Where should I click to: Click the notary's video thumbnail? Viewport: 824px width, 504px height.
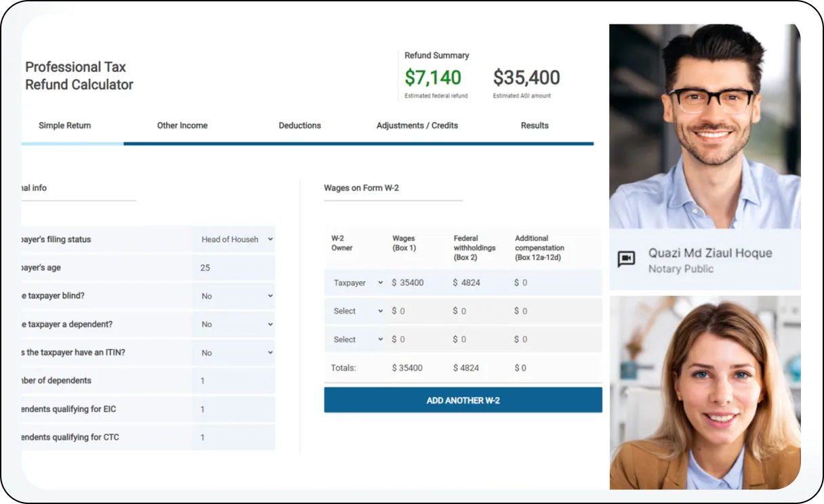(x=705, y=127)
